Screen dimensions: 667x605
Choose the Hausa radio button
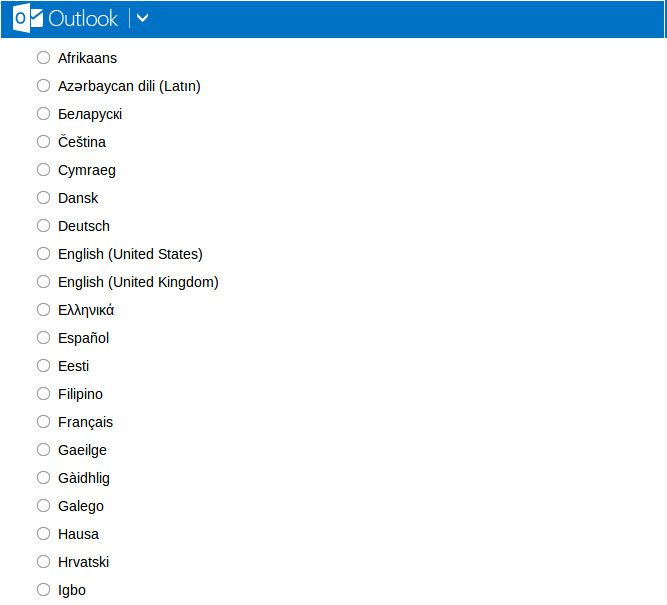point(43,534)
